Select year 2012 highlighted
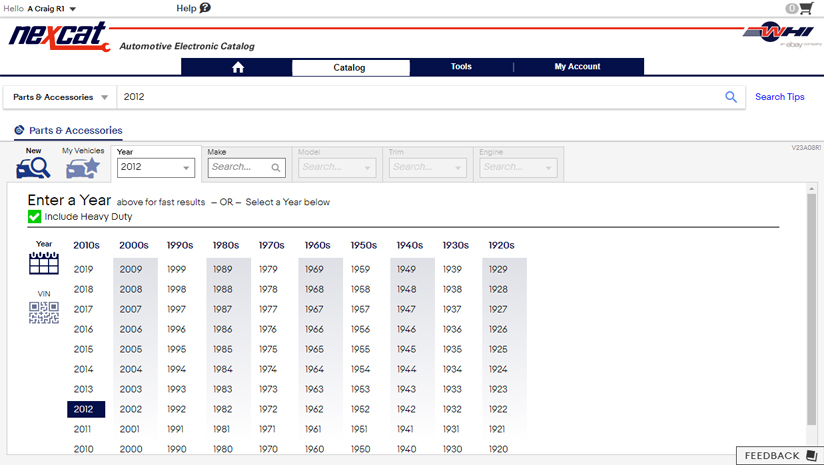 pos(86,409)
